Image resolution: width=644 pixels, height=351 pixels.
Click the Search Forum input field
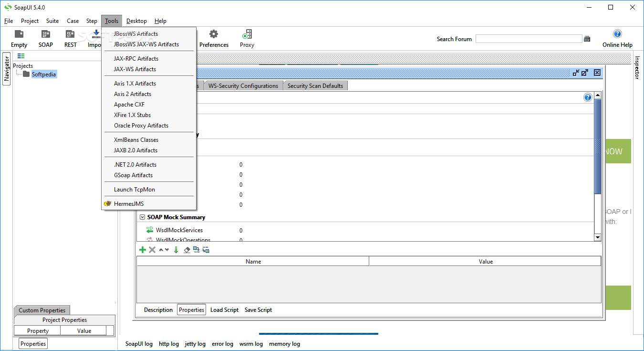pos(529,39)
